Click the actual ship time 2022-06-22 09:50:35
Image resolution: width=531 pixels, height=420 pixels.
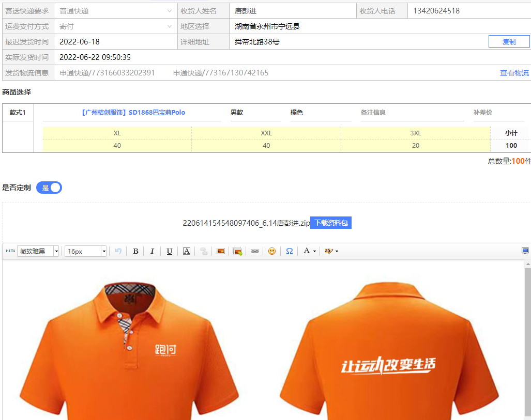(x=95, y=57)
